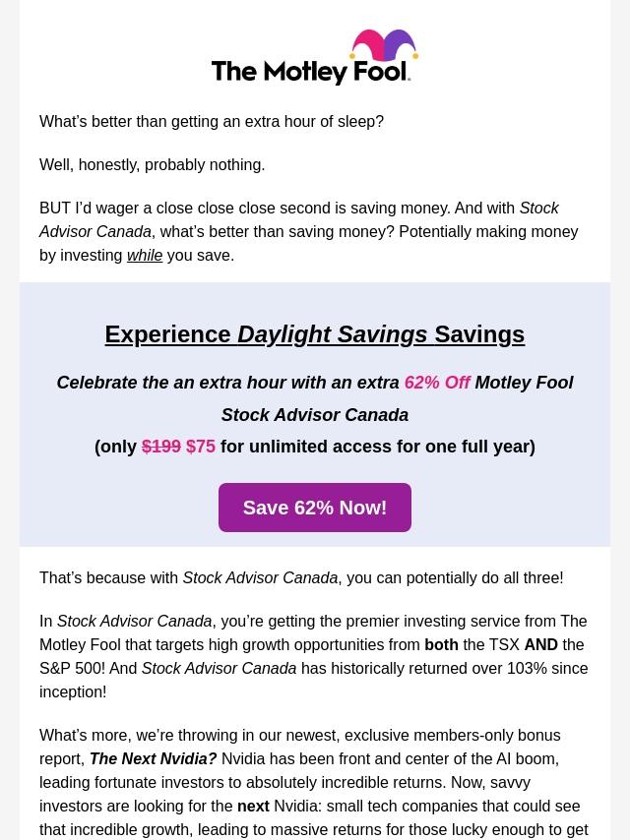
Task: Click the "you can potentially do all three!" sentence
Action: [455, 578]
